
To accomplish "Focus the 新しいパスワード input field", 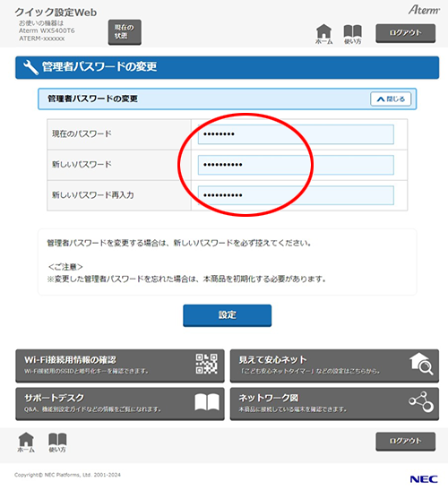I will click(x=296, y=165).
